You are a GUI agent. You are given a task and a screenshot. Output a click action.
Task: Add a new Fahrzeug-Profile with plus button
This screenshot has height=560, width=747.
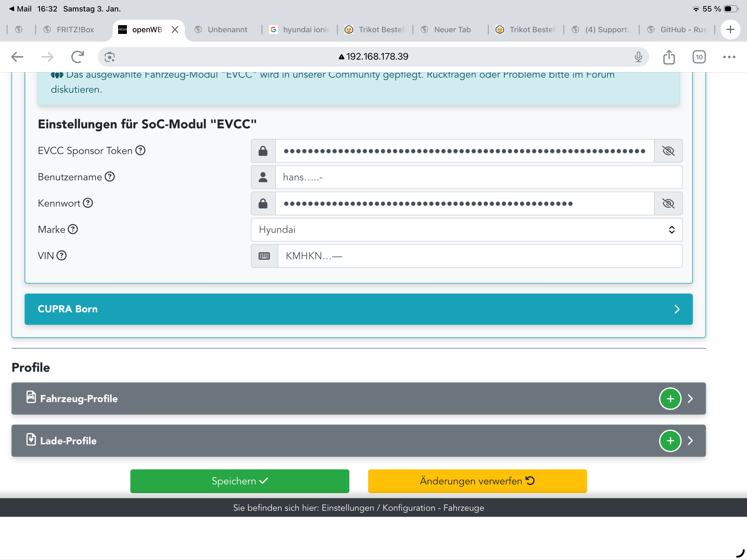click(670, 399)
